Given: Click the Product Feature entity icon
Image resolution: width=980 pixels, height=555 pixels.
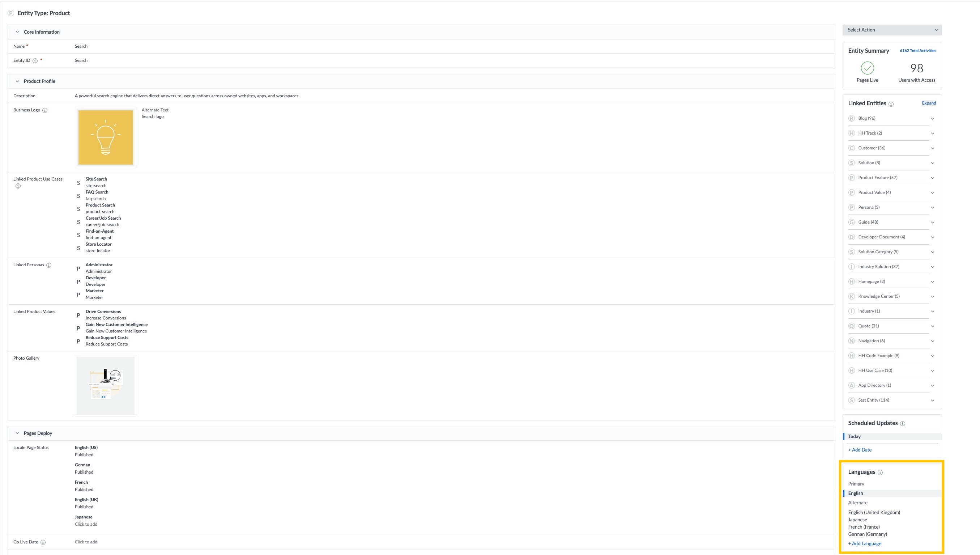Looking at the screenshot, I should coord(851,177).
